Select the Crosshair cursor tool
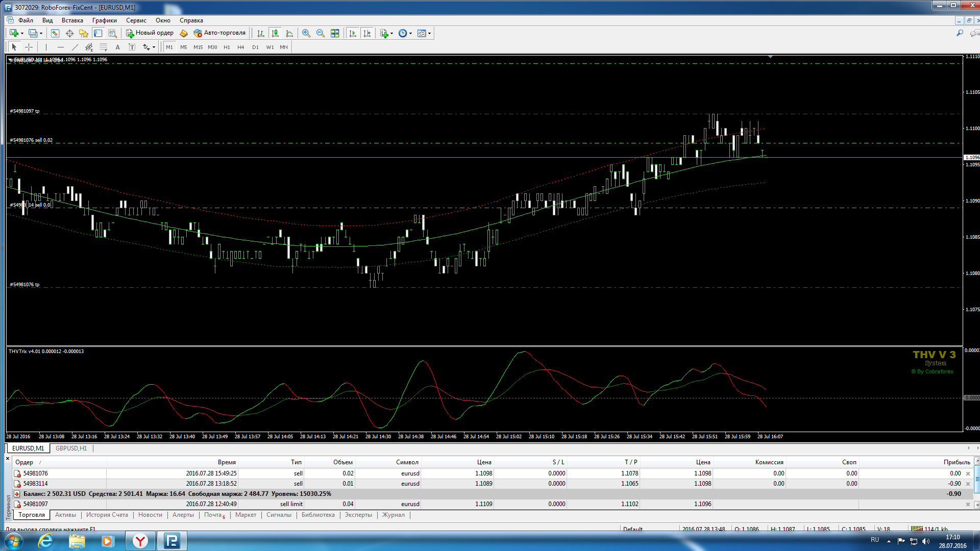This screenshot has width=980, height=551. point(29,47)
